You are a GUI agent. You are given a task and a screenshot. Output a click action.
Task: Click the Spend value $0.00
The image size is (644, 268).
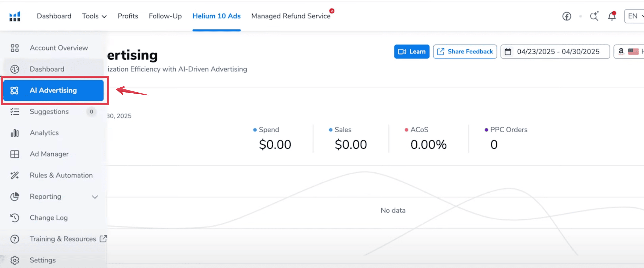pos(275,145)
